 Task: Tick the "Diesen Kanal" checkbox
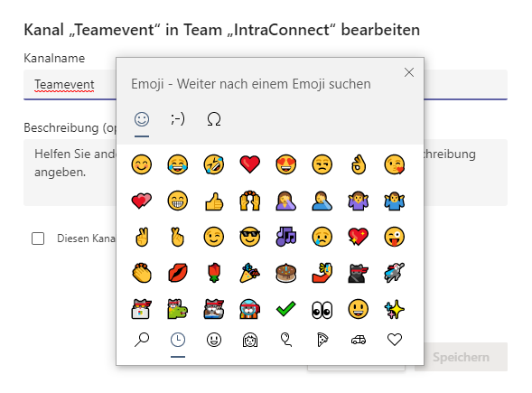[x=38, y=239]
